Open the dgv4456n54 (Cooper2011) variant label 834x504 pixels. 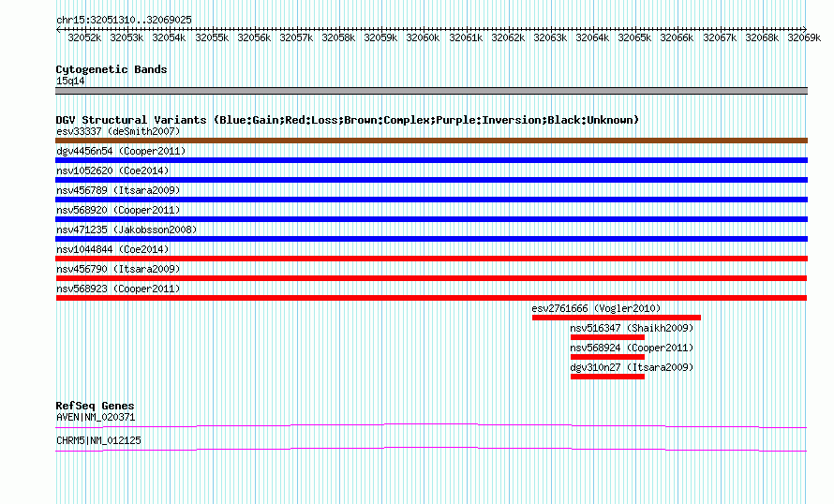pyautogui.click(x=121, y=151)
